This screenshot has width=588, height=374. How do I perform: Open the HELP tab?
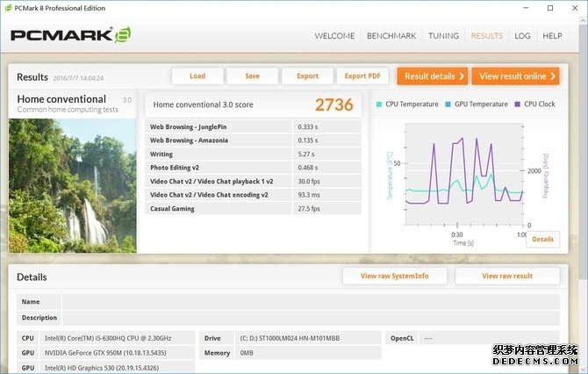coord(552,36)
